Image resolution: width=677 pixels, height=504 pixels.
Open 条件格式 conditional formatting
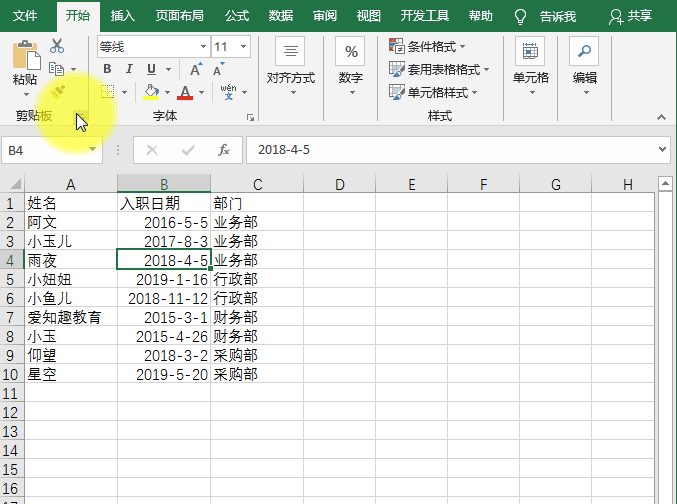coord(427,46)
